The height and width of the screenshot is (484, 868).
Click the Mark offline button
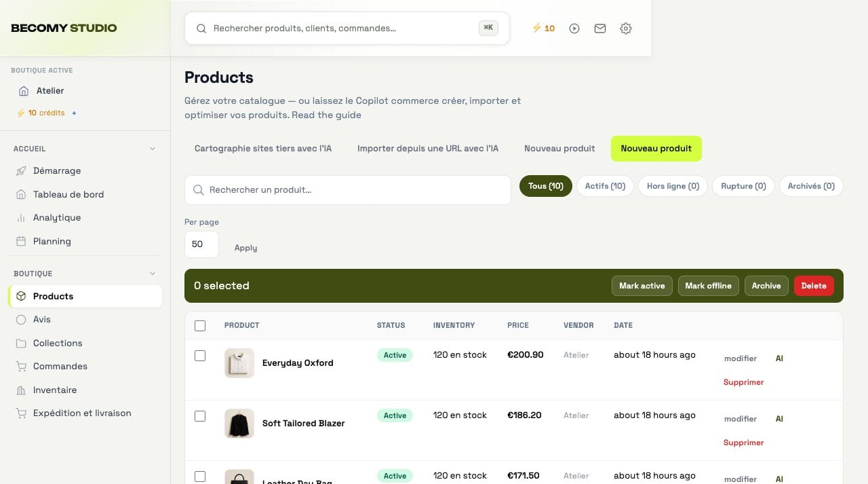pyautogui.click(x=709, y=286)
